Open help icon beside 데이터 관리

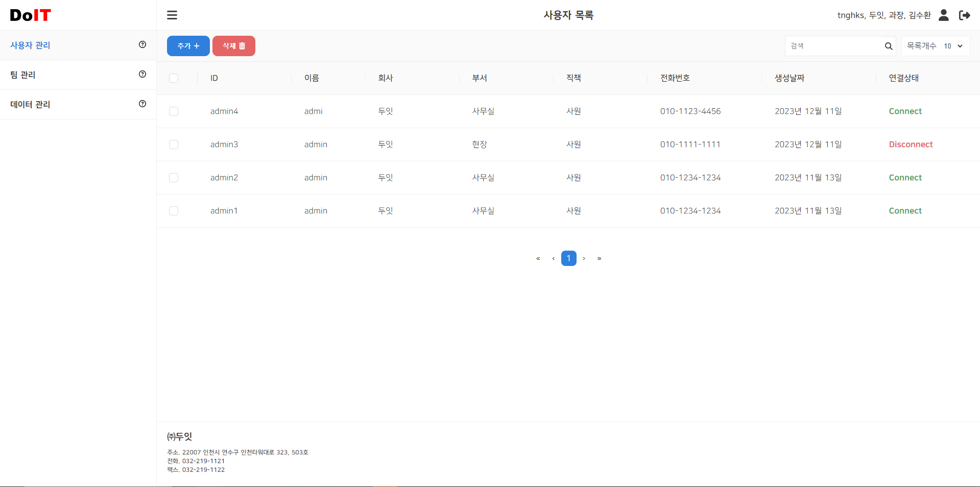pos(142,104)
